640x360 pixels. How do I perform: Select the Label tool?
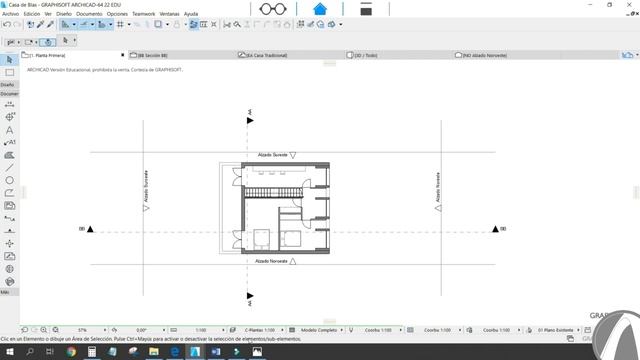coord(9,142)
